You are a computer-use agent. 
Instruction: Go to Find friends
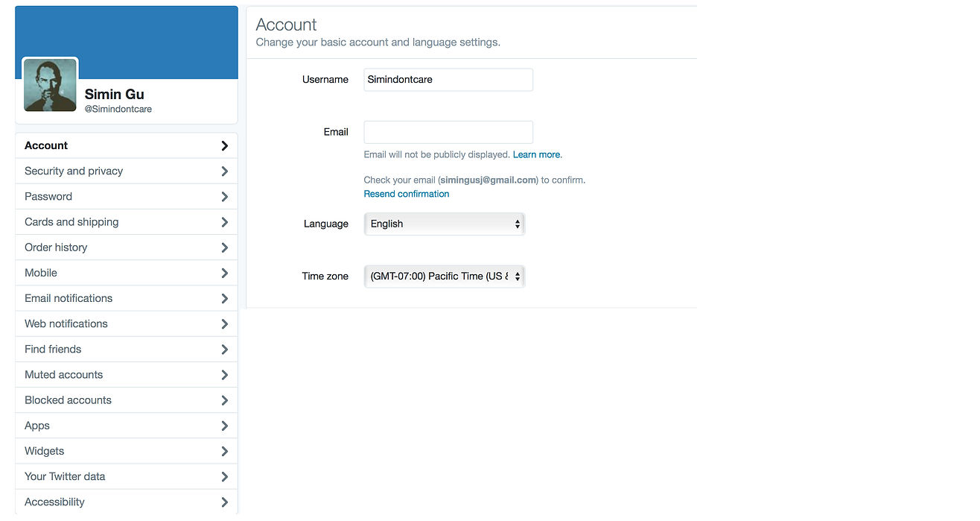click(127, 349)
